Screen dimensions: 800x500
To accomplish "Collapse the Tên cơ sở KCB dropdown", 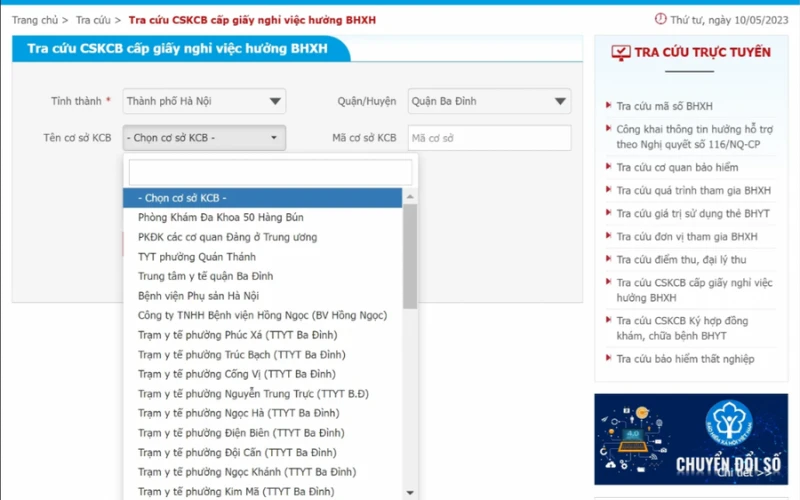I will pos(204,138).
